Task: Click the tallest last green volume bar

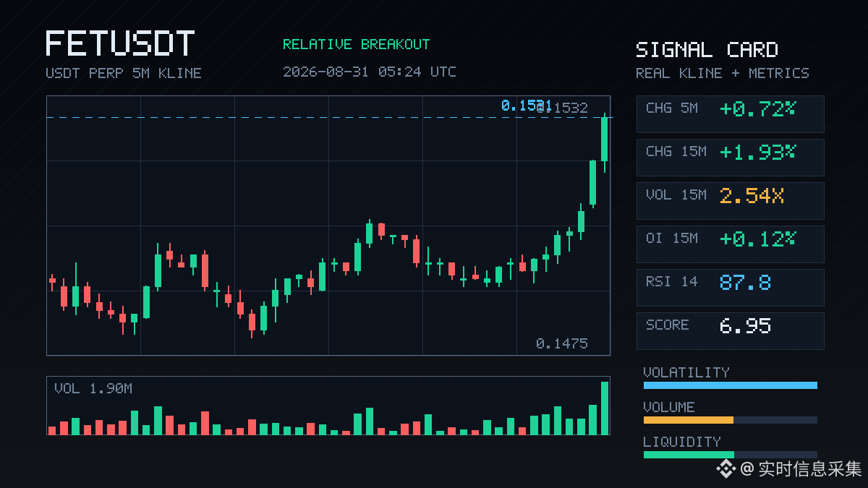Action: point(605,408)
